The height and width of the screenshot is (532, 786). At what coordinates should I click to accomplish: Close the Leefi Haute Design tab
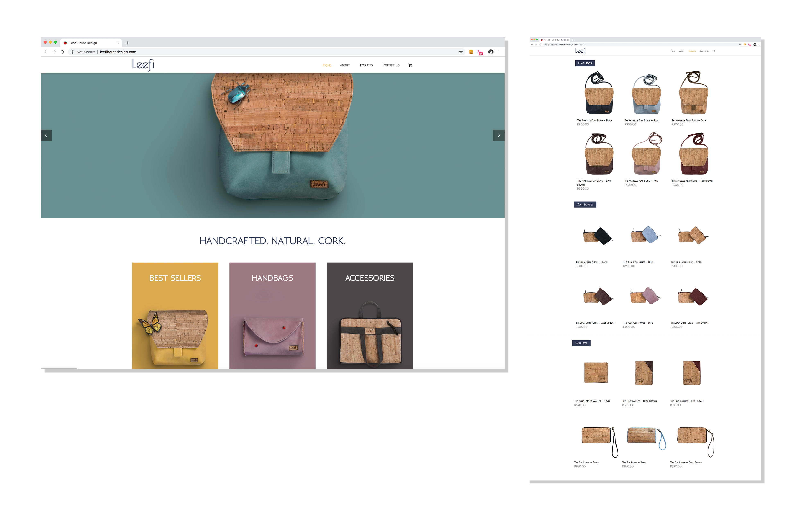coord(117,43)
